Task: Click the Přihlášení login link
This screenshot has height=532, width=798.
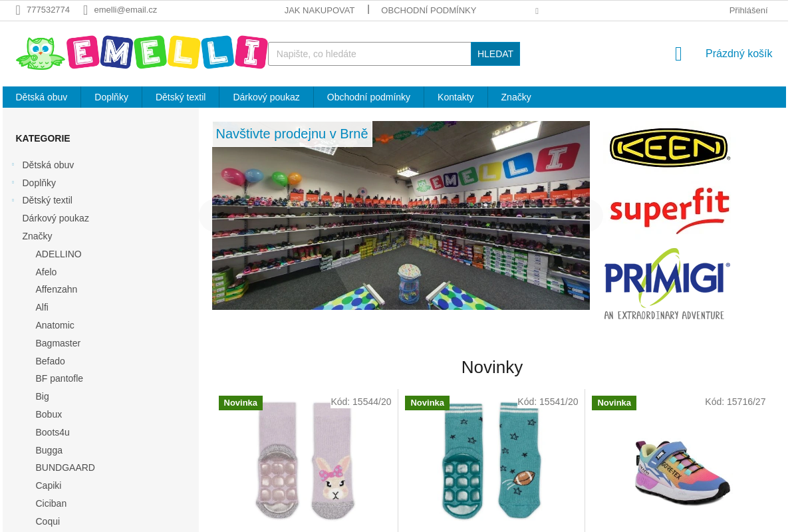Action: click(748, 10)
